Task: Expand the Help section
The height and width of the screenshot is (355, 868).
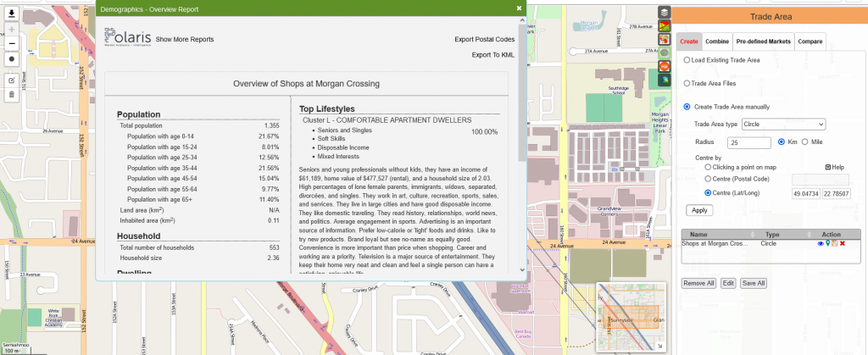Action: point(834,167)
